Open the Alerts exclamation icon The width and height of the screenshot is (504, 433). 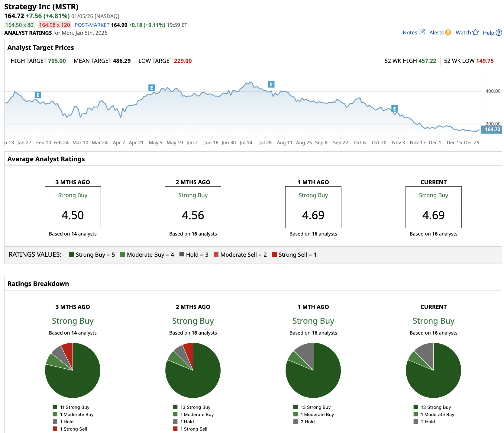448,32
